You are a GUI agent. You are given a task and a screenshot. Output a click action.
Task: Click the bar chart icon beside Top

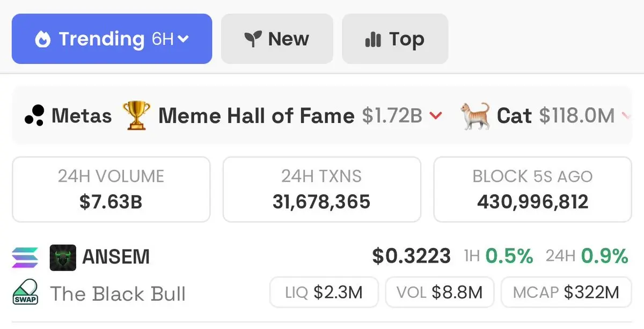point(372,39)
